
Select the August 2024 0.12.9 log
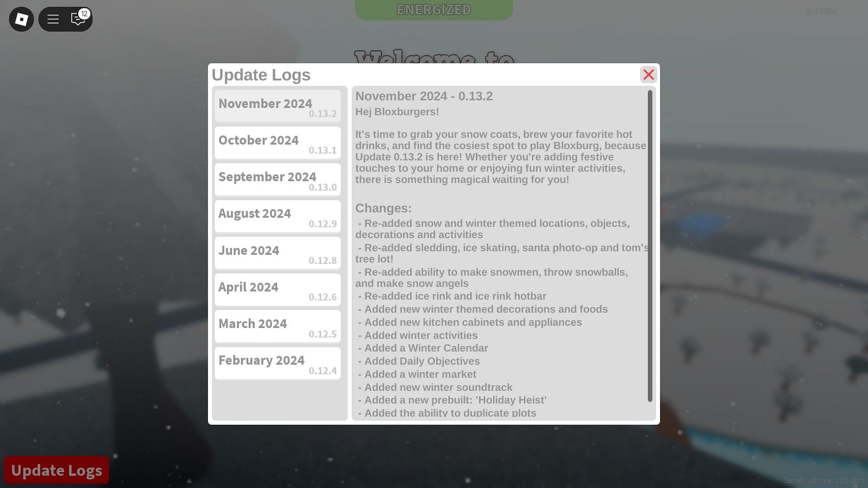278,216
